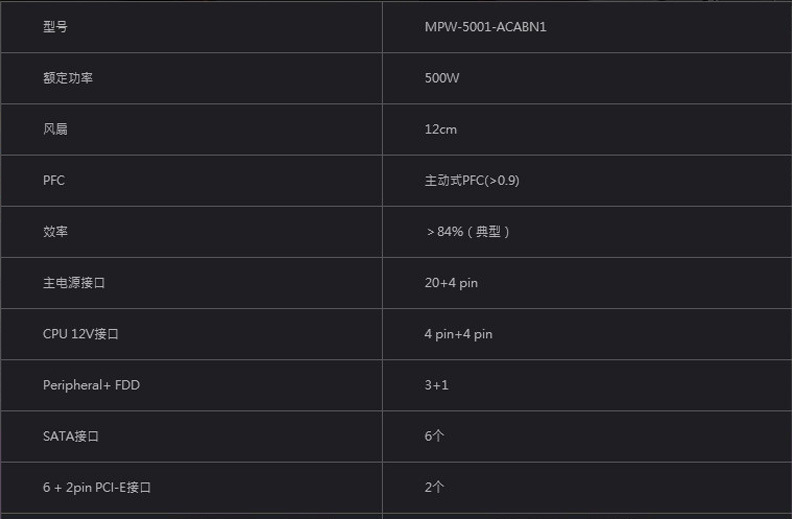
Task: Select the 主动式PFC(>0.9) value
Action: pos(471,181)
